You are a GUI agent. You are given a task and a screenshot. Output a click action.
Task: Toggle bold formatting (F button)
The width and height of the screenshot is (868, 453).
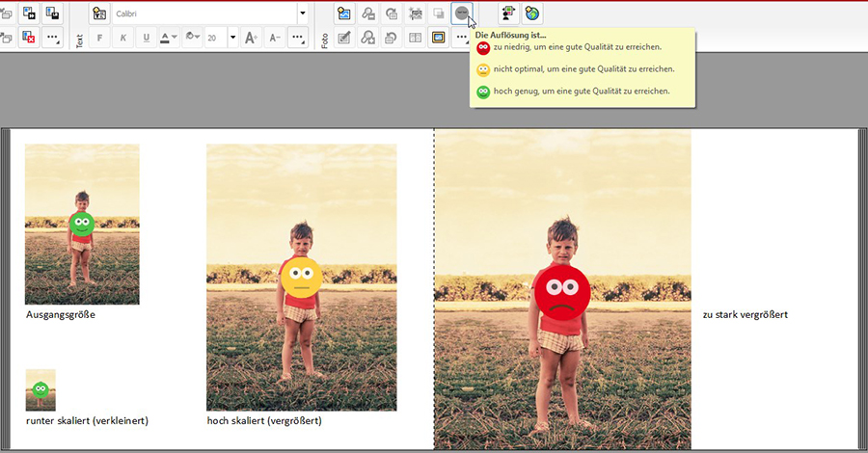coord(99,38)
